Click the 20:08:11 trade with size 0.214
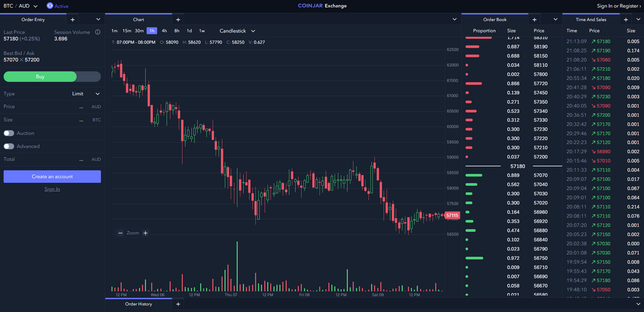The width and height of the screenshot is (644, 312). click(603, 207)
